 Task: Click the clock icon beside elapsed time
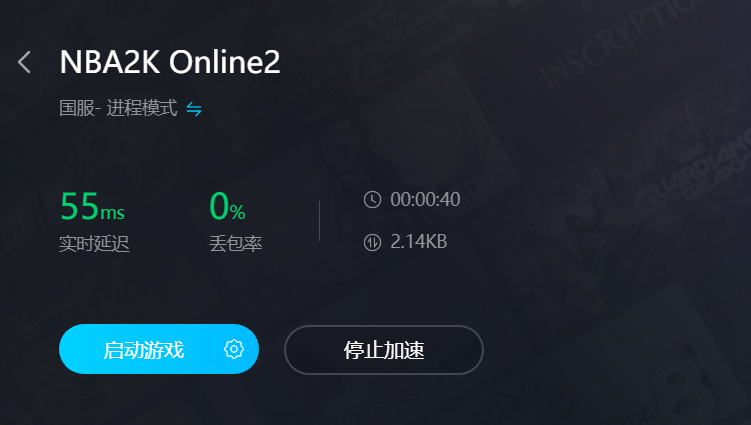click(372, 199)
